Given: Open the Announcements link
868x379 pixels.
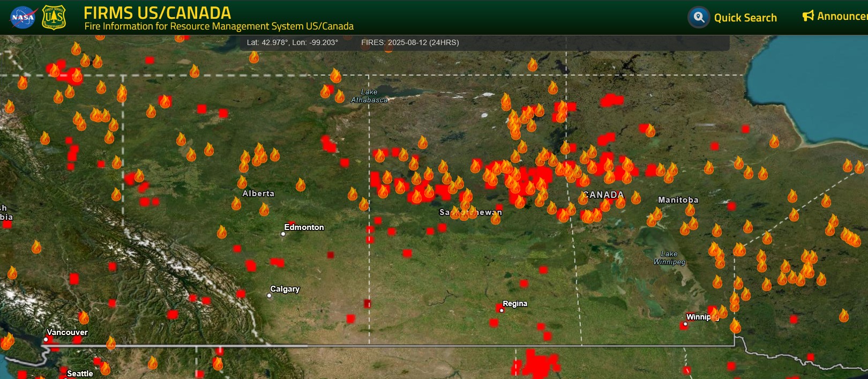Looking at the screenshot, I should point(842,16).
